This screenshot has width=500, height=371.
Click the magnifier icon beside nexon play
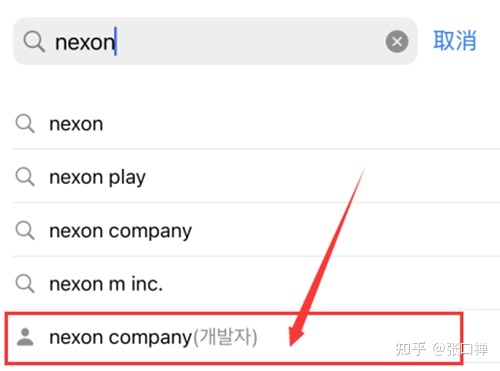[x=25, y=177]
